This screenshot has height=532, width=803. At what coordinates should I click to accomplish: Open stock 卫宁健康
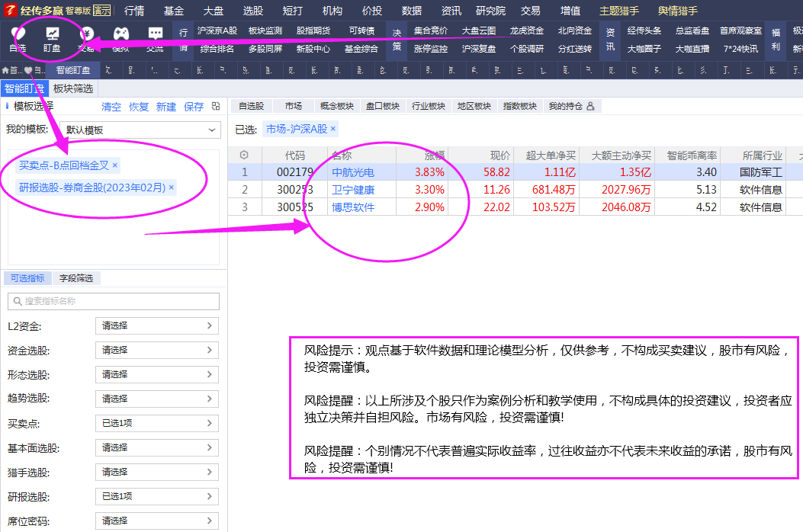353,190
